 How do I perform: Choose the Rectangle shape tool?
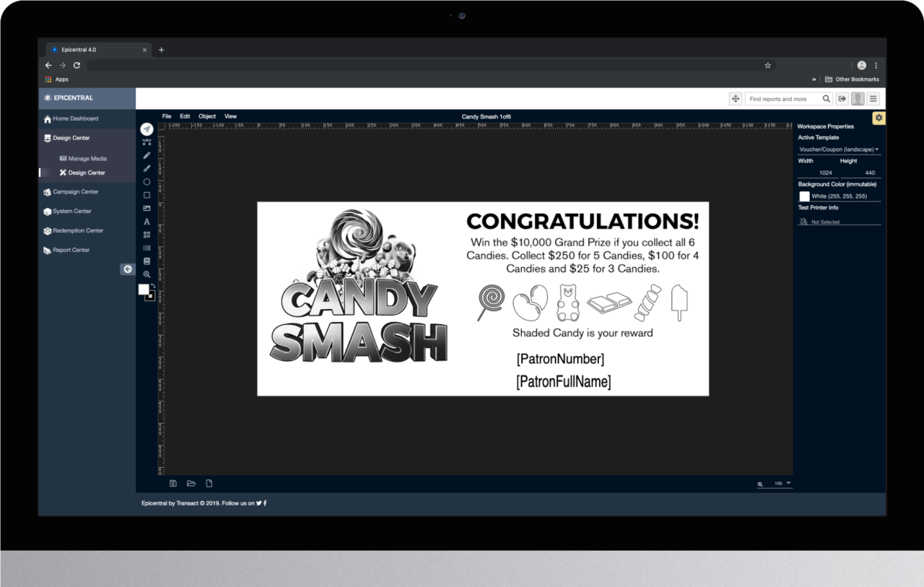pos(147,195)
